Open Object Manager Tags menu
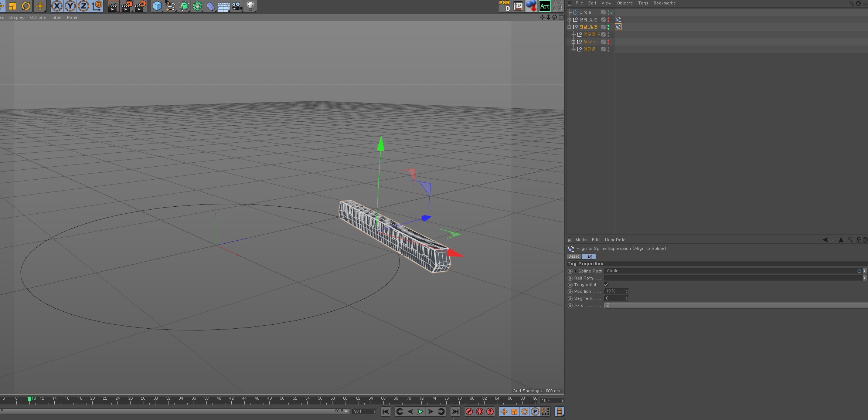This screenshot has height=420, width=868. coord(643,3)
